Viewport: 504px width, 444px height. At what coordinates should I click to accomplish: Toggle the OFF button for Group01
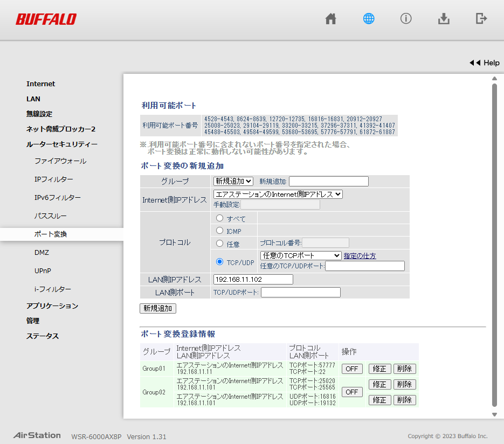(x=352, y=369)
